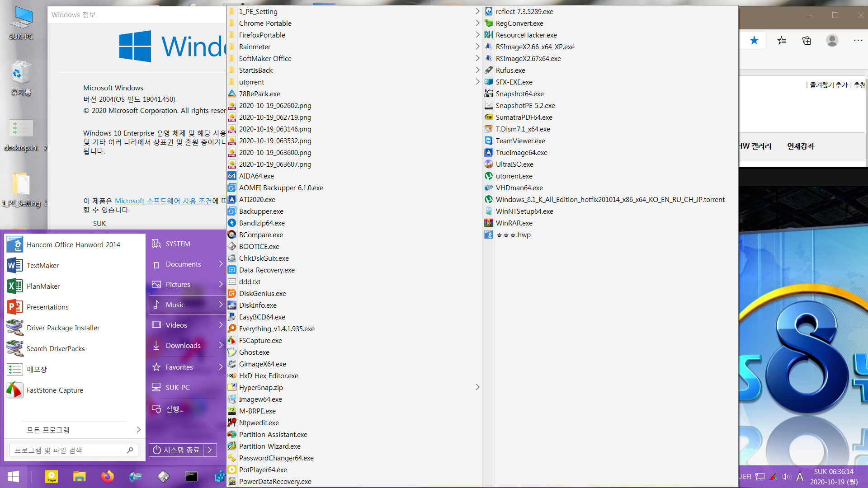The width and height of the screenshot is (868, 488).
Task: Open Everything_v1.4.1.935.exe search tool
Action: (x=277, y=328)
